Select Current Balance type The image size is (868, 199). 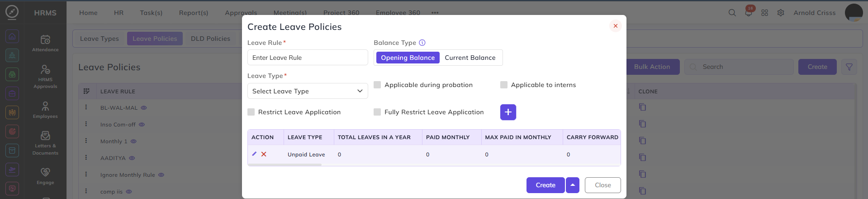point(470,58)
